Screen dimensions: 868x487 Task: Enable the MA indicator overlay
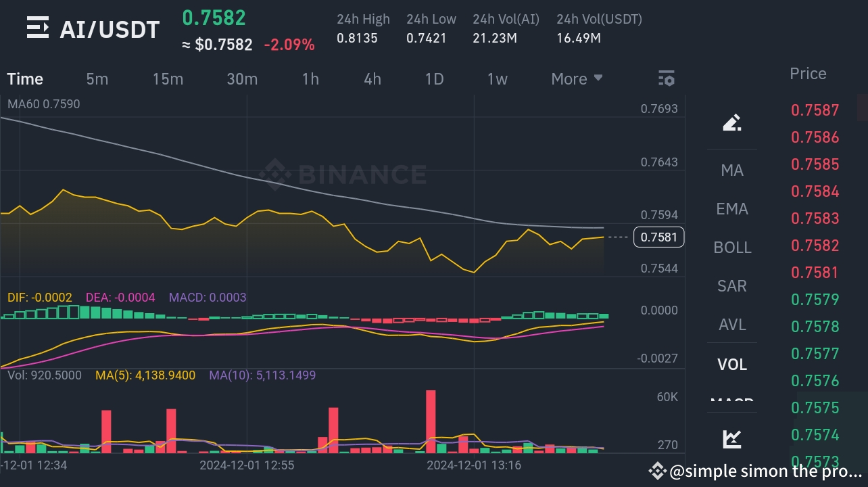point(732,170)
